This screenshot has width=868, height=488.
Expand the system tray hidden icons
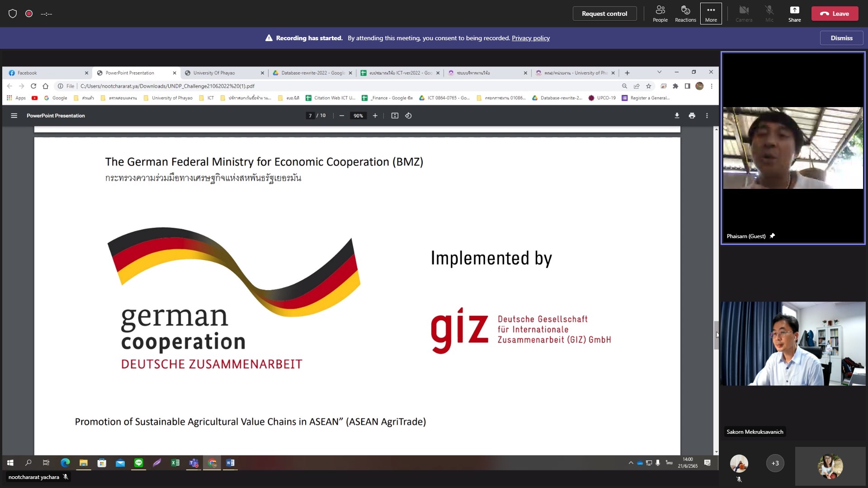631,463
